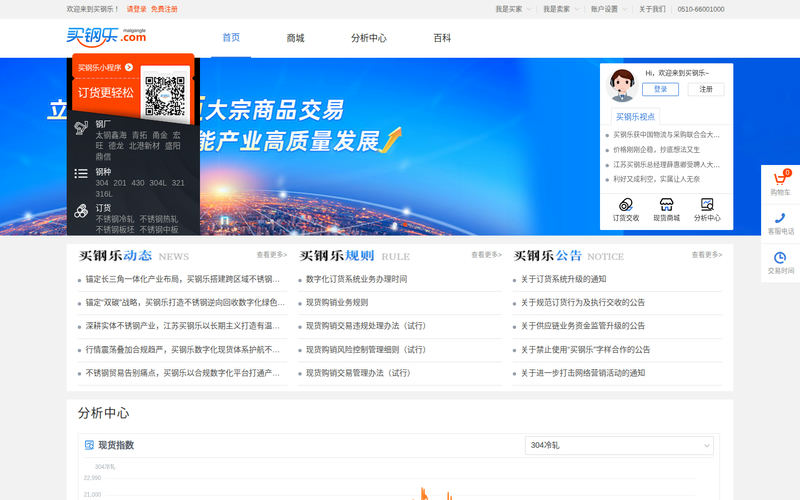Viewport: 800px width, 500px height.
Task: Open news '深耕实体不锈钢产业…'
Action: coord(183,326)
